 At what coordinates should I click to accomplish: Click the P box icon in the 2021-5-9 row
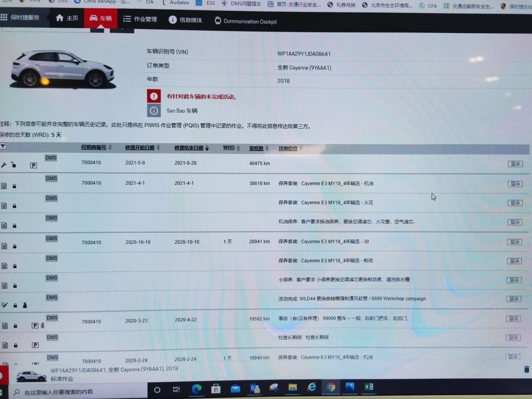pos(34,165)
